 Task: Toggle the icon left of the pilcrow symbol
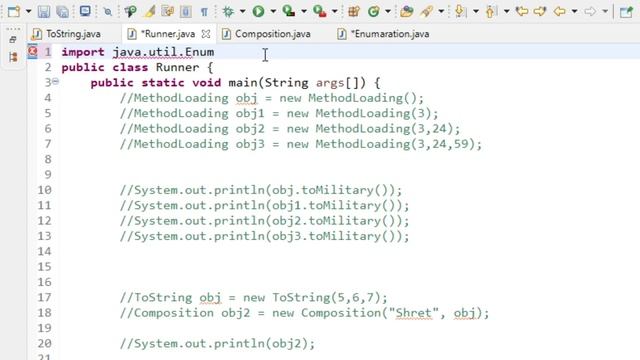(x=186, y=11)
